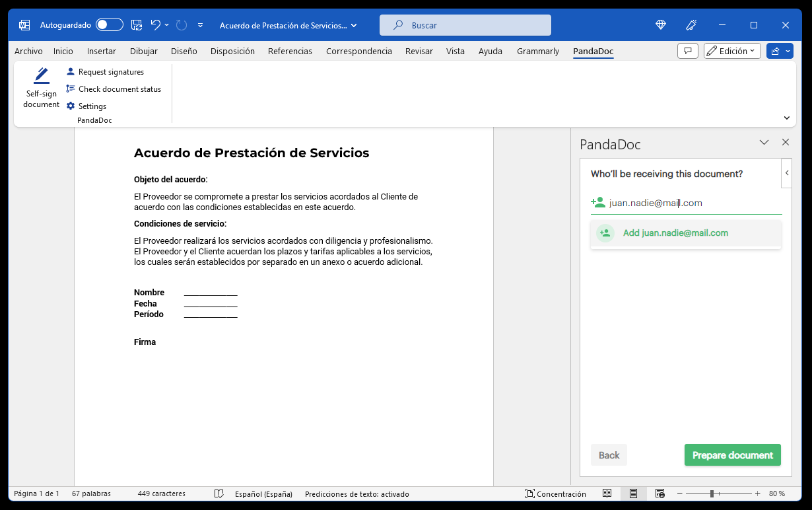Enable Concentración focus mode
The width and height of the screenshot is (812, 510).
coord(556,493)
